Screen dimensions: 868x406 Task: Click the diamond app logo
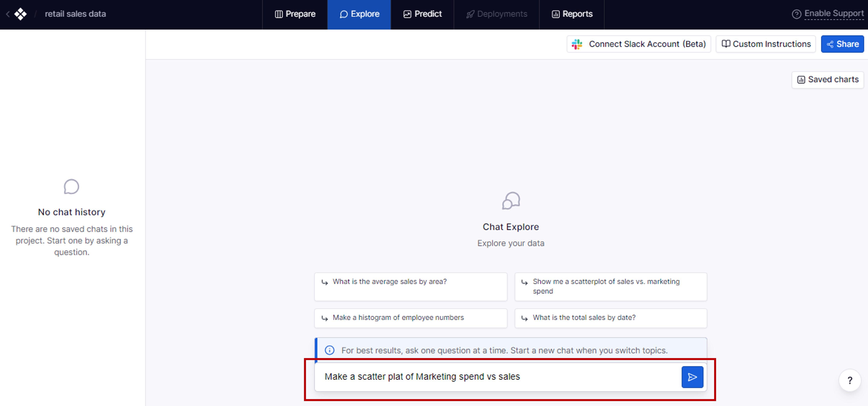21,14
